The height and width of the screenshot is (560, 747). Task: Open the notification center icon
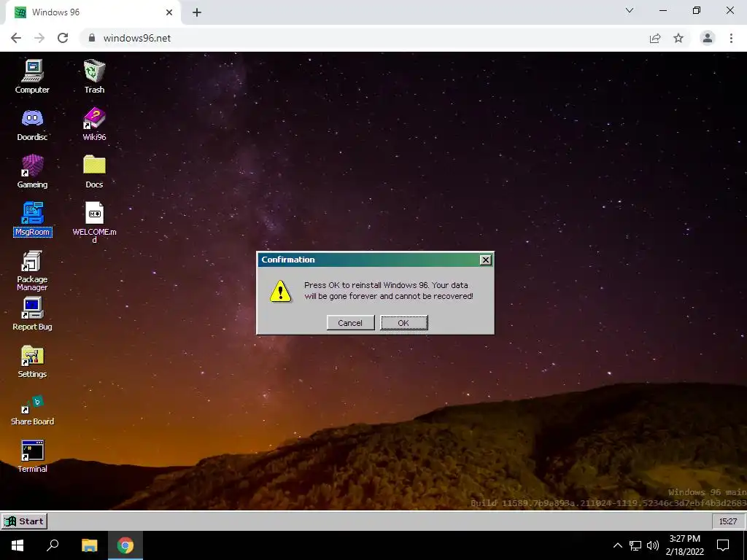coord(723,545)
